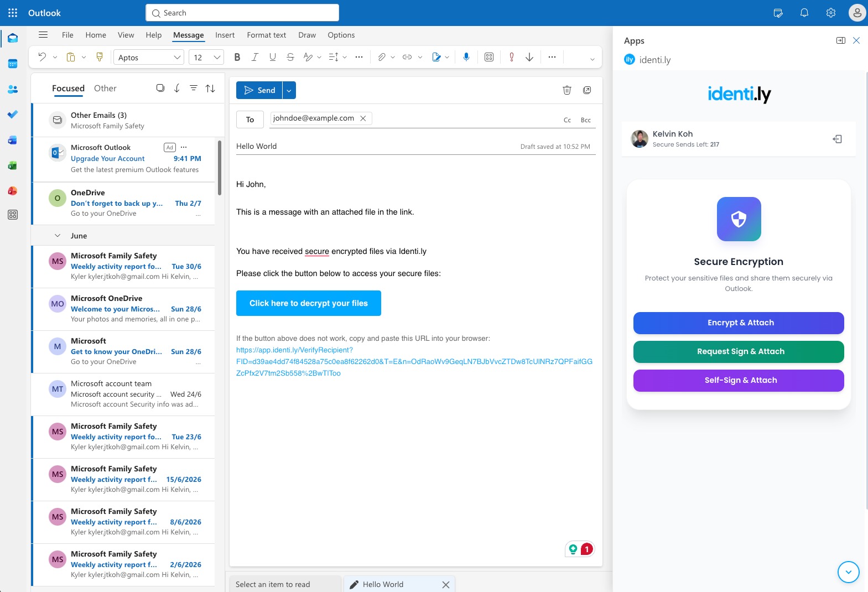
Task: Click the filter messages icon
Action: point(194,88)
